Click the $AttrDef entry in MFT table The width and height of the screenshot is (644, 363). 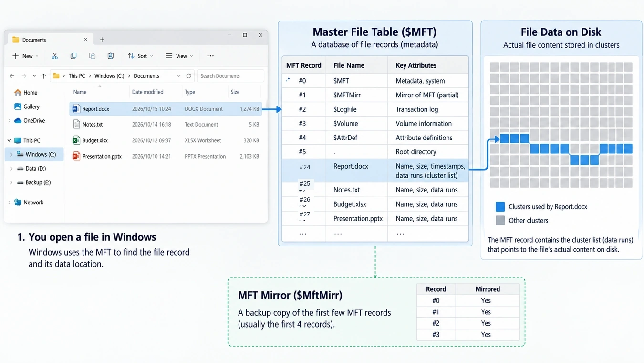tap(345, 138)
